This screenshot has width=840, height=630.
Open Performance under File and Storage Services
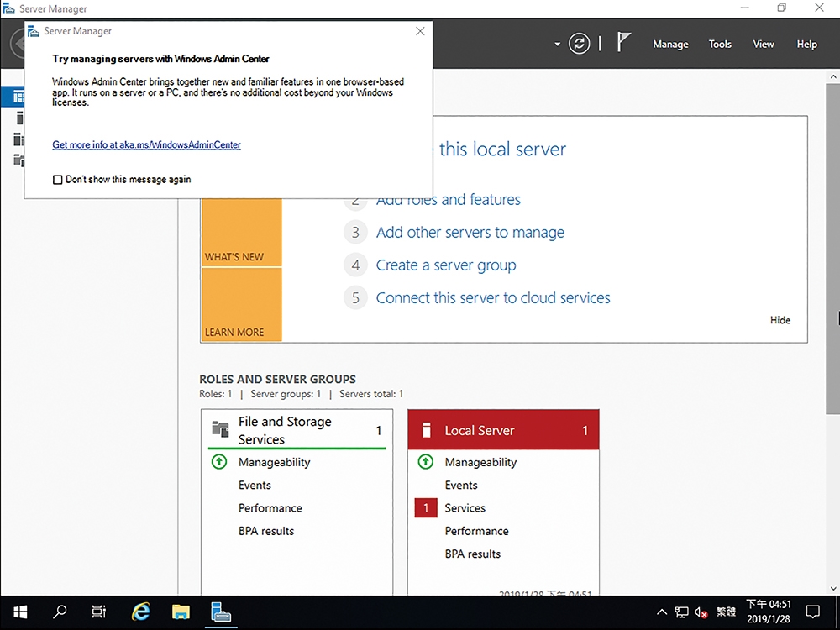click(270, 508)
